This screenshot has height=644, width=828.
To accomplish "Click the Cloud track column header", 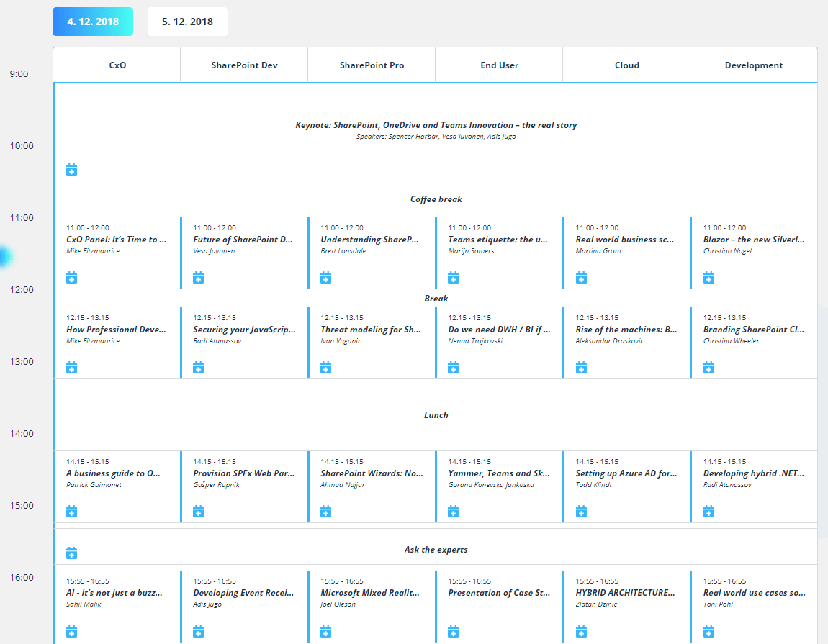I will [626, 65].
